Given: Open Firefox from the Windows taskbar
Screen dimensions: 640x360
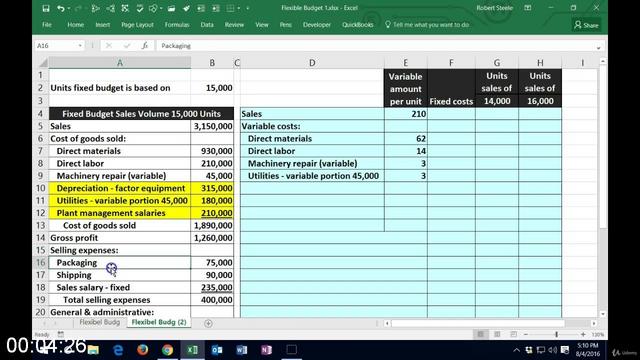Looking at the screenshot, I should pyautogui.click(x=142, y=350).
